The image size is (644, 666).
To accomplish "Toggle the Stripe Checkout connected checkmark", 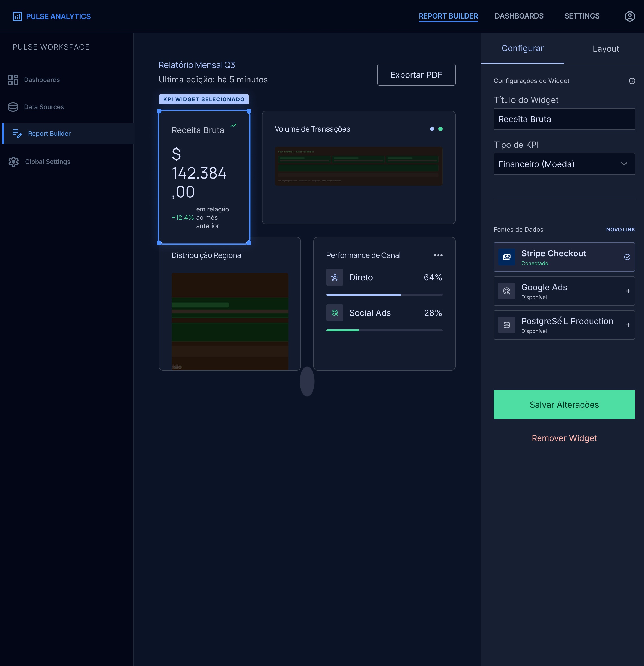I will point(627,257).
